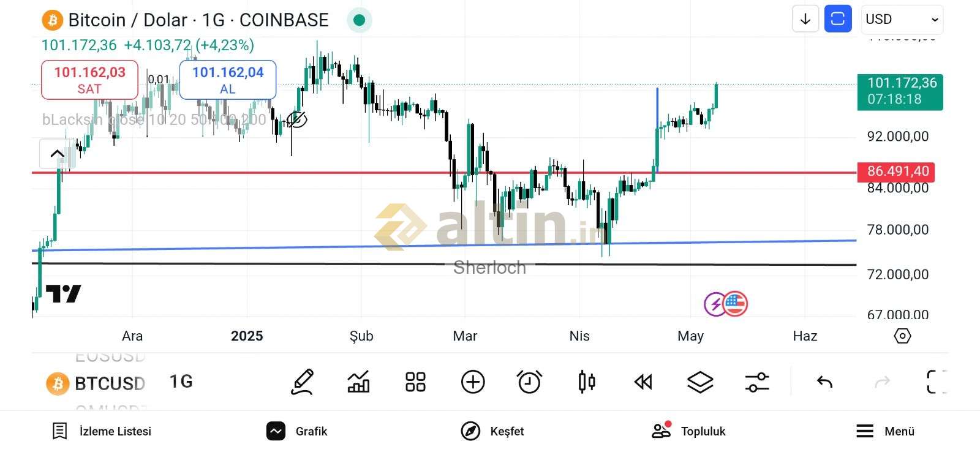Undo the last action arrow

pyautogui.click(x=824, y=382)
